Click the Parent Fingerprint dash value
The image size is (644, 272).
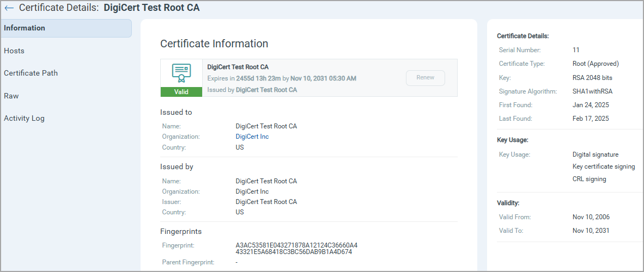coord(237,262)
